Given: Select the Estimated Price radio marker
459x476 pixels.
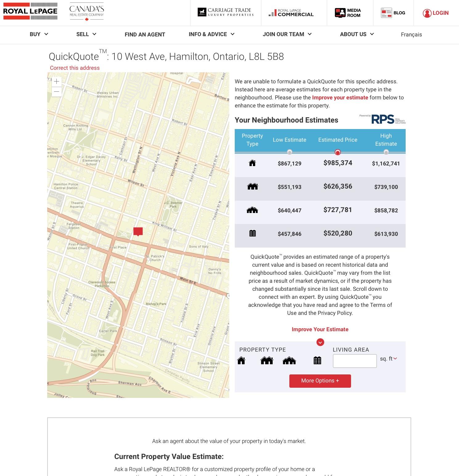Looking at the screenshot, I should [338, 152].
